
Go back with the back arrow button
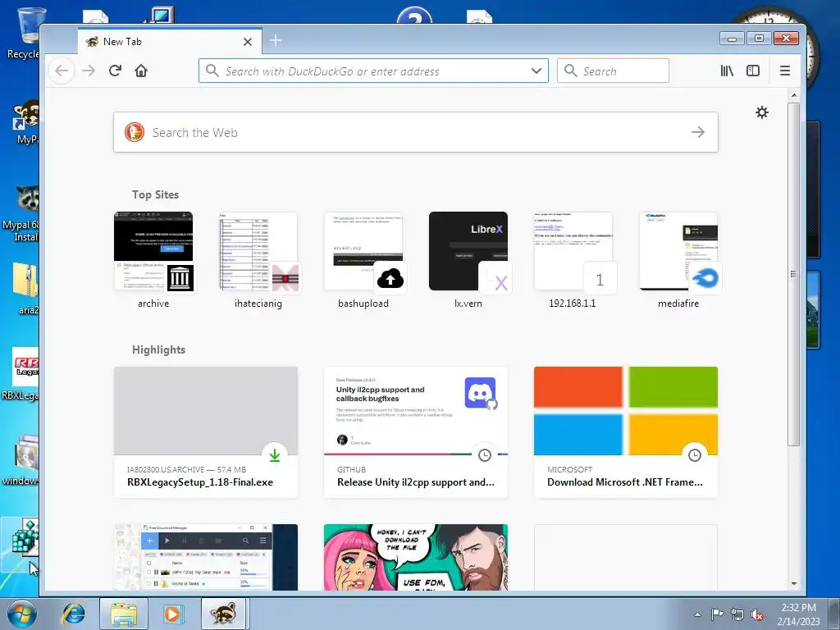62,71
